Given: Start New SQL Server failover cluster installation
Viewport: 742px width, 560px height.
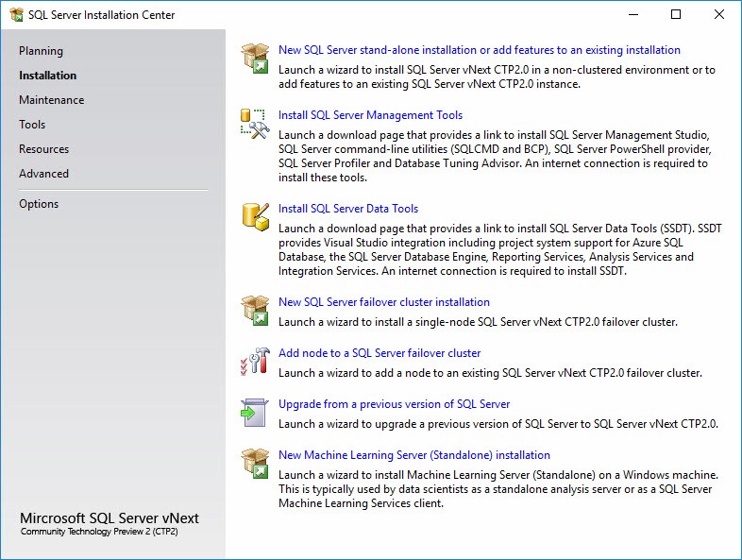Looking at the screenshot, I should click(384, 302).
